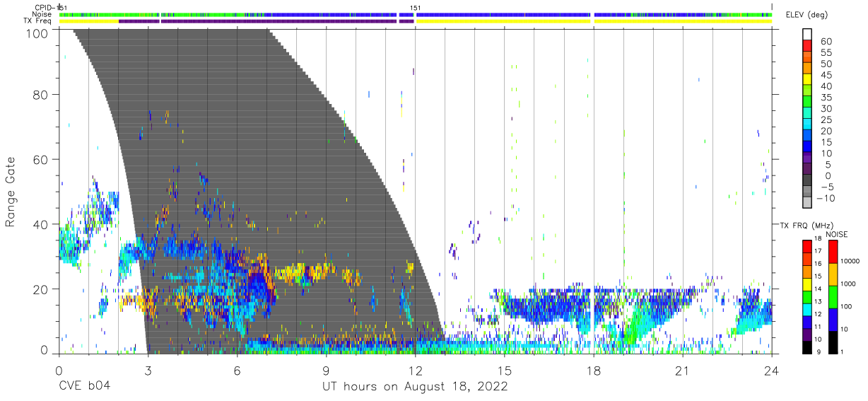Click the '25' tick on ELEV colorbar
Screen dimensions: 868x401
[826, 120]
